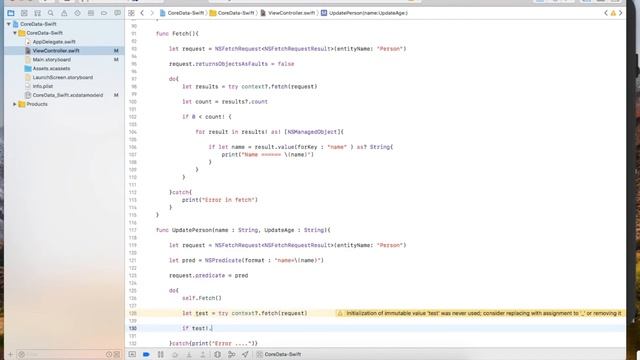Hide the debug area button
Image resolution: width=640 pixels, height=360 pixels.
tap(132, 354)
